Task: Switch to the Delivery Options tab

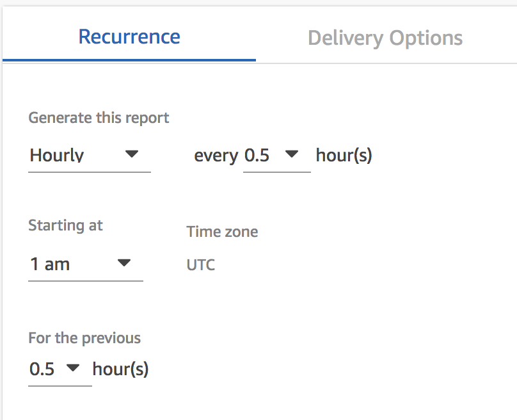Action: coord(385,38)
